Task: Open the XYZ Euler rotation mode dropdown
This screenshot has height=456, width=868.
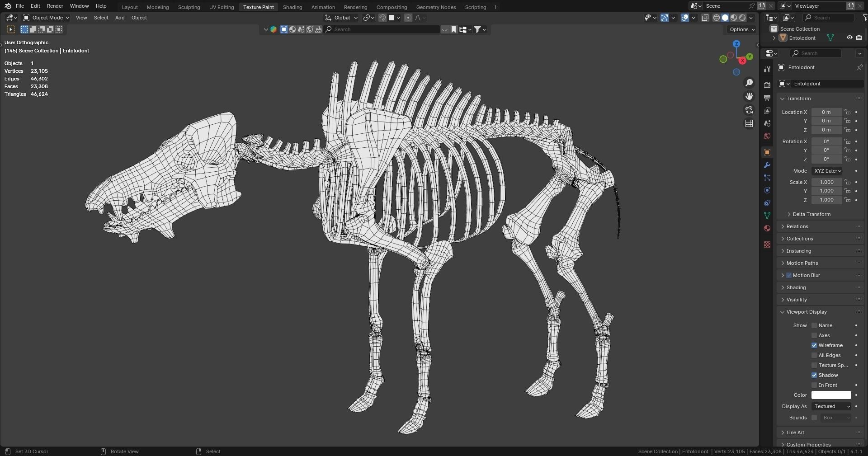Action: point(827,171)
